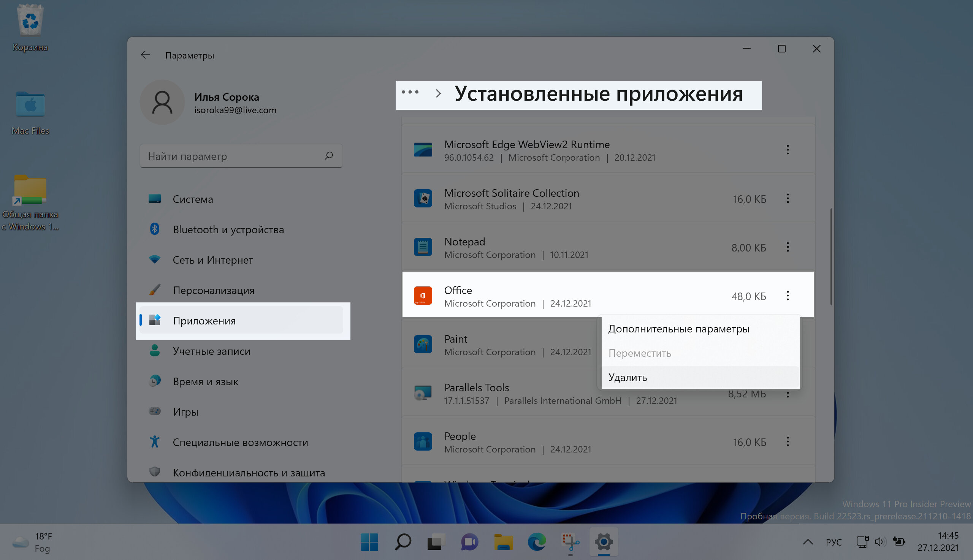Screen dimensions: 973x560
Task: Click the network icon in system tray
Action: [x=862, y=542]
